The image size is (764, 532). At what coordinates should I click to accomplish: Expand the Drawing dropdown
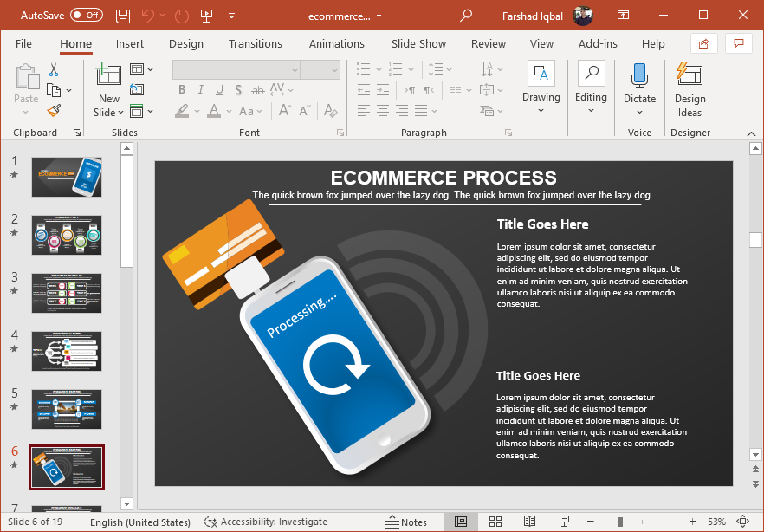541,111
